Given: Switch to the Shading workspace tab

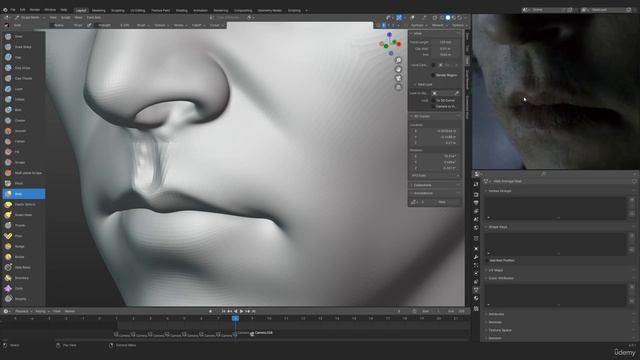Looking at the screenshot, I should coord(181,11).
